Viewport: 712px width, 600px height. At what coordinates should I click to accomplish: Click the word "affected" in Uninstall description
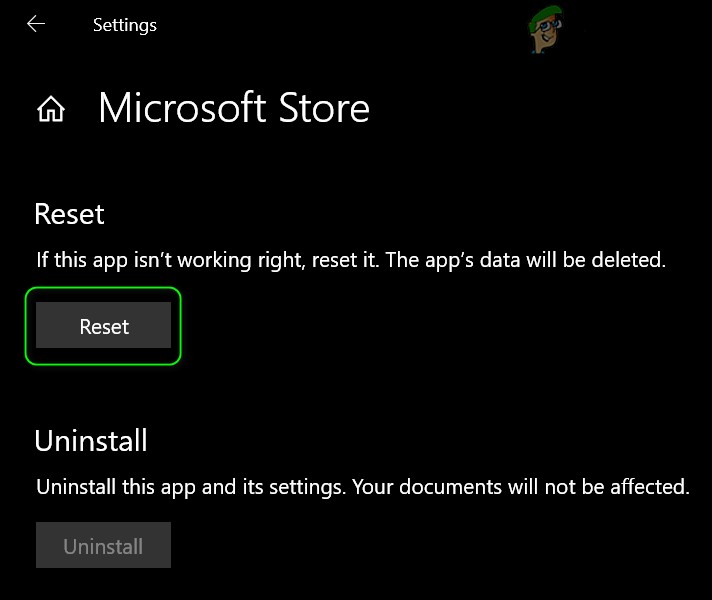point(650,488)
